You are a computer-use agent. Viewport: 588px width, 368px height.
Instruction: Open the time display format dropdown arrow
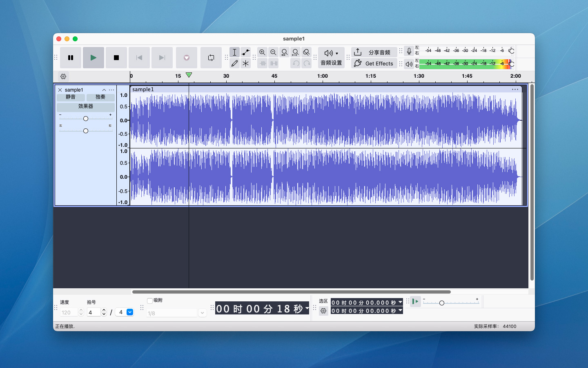point(307,308)
